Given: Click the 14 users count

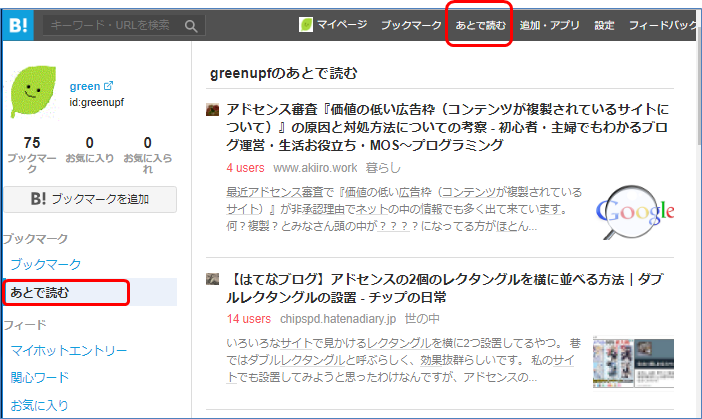Looking at the screenshot, I should coord(248,319).
